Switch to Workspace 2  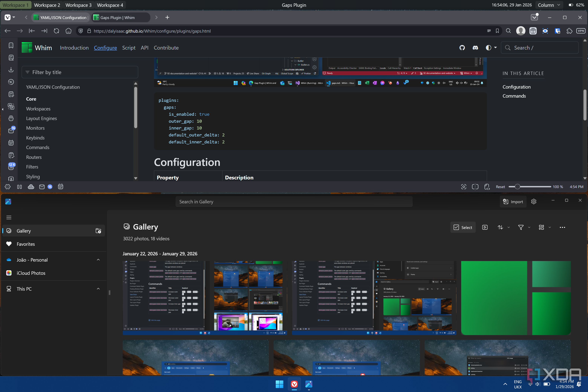pos(47,5)
